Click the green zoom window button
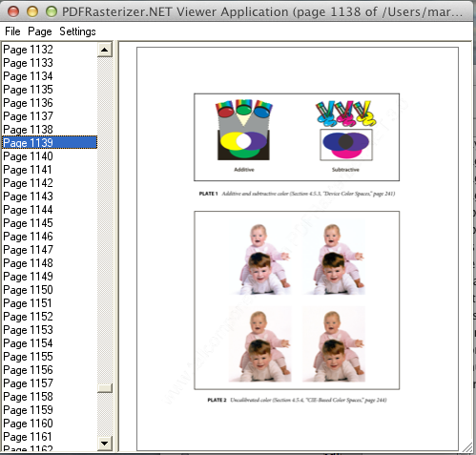476x455 pixels. click(52, 11)
